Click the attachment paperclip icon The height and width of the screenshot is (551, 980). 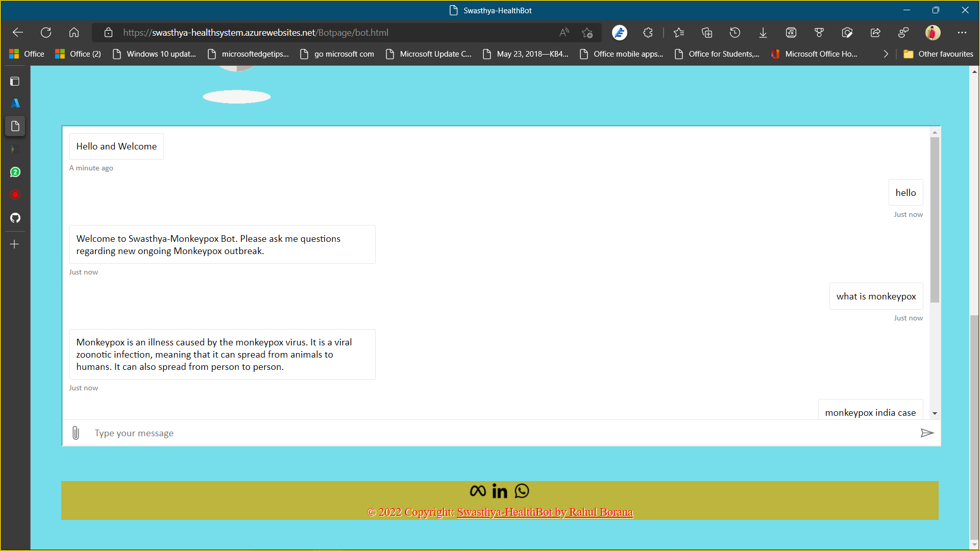[76, 433]
